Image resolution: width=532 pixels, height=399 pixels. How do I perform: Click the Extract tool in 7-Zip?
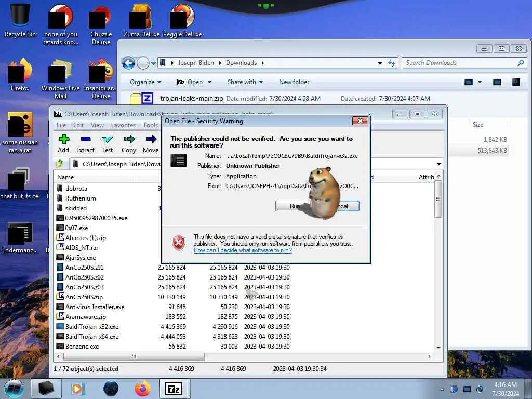85,144
